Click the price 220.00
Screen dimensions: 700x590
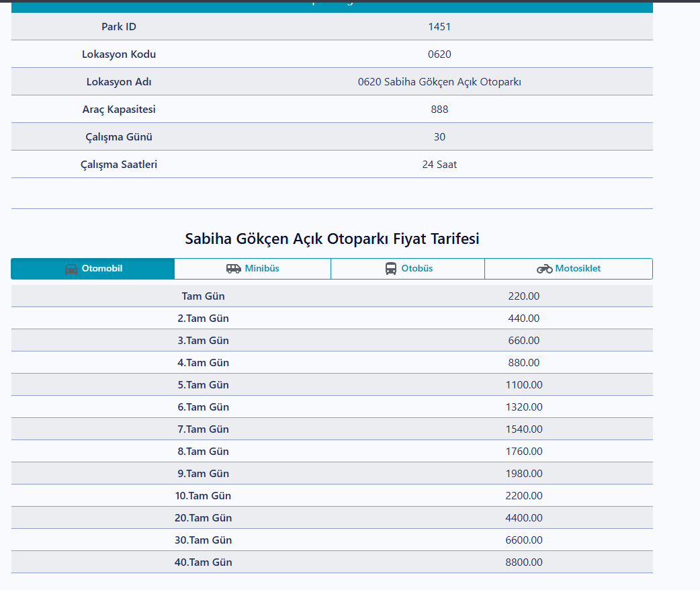(524, 296)
